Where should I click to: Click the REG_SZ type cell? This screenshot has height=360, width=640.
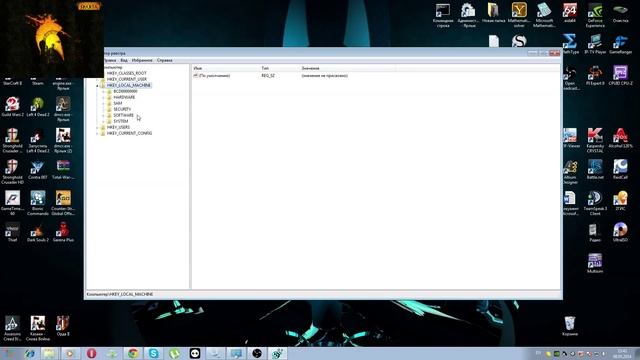point(268,76)
